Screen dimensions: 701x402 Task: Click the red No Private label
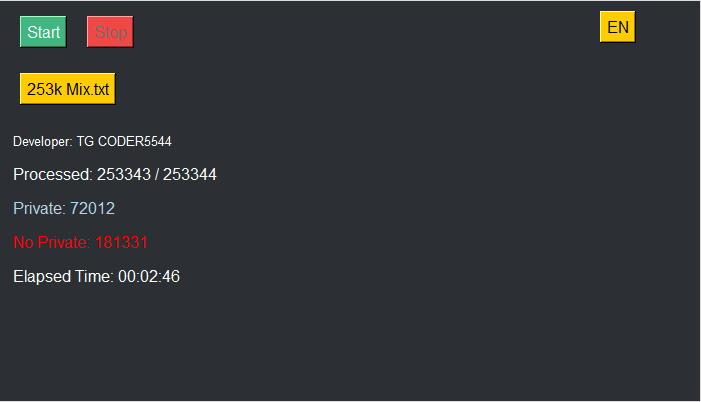tap(51, 243)
